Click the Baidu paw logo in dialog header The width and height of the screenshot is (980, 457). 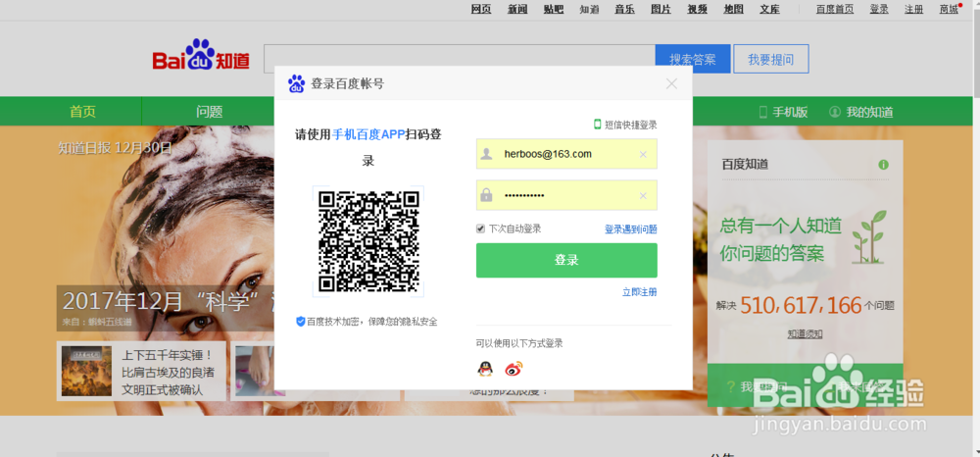(x=296, y=83)
